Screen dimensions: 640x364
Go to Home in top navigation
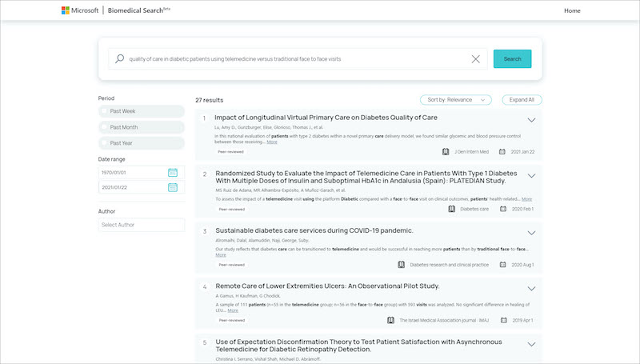(572, 10)
